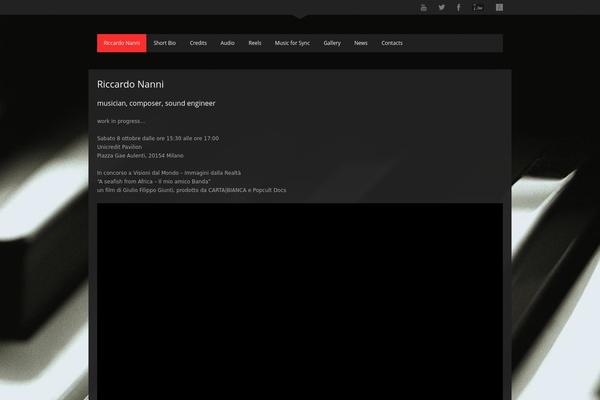Navigate to Reels

coord(255,43)
